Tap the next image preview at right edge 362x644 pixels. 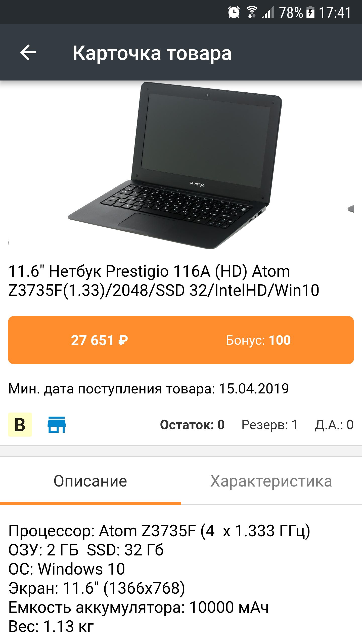pos(351,209)
